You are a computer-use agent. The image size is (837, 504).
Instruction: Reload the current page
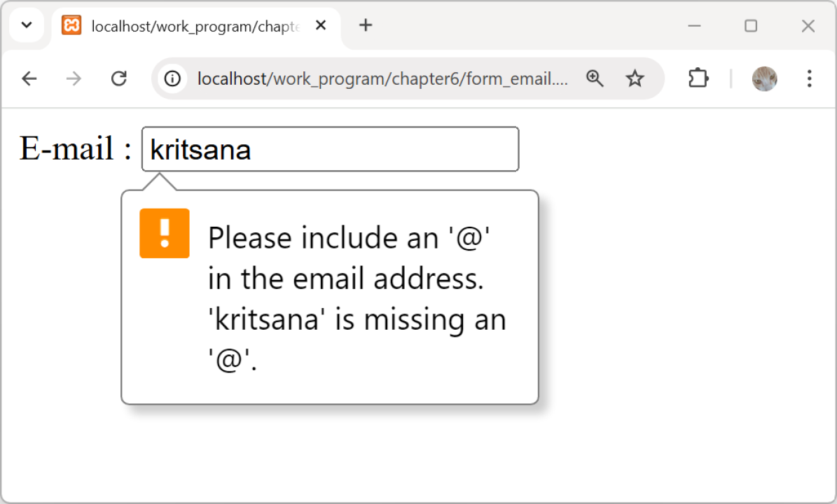(119, 78)
